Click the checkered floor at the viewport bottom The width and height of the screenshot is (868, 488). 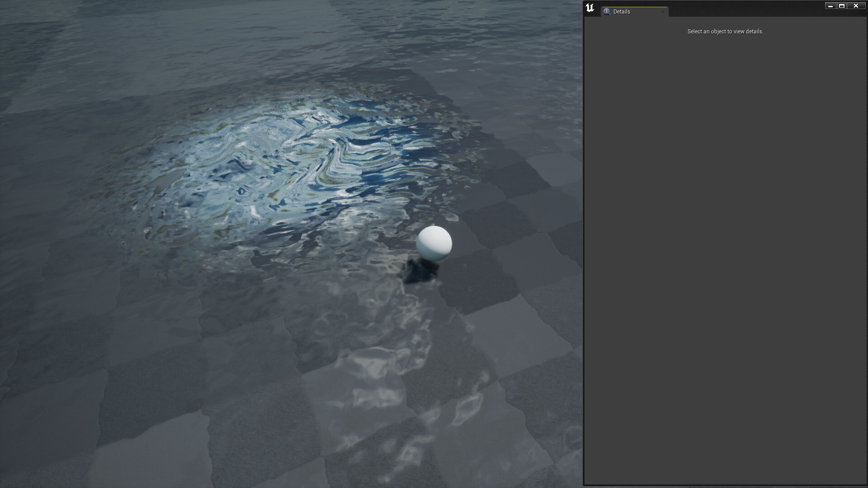(x=271, y=452)
